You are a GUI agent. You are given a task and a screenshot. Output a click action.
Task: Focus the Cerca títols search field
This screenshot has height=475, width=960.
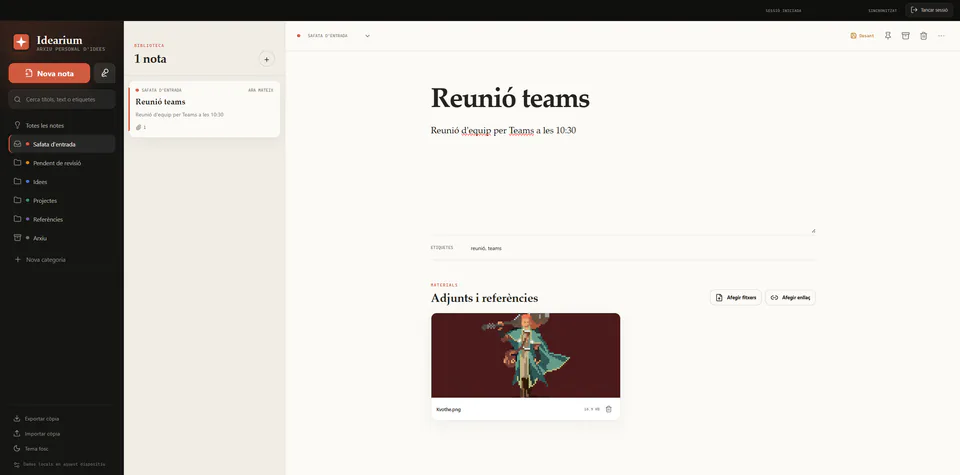coord(62,99)
